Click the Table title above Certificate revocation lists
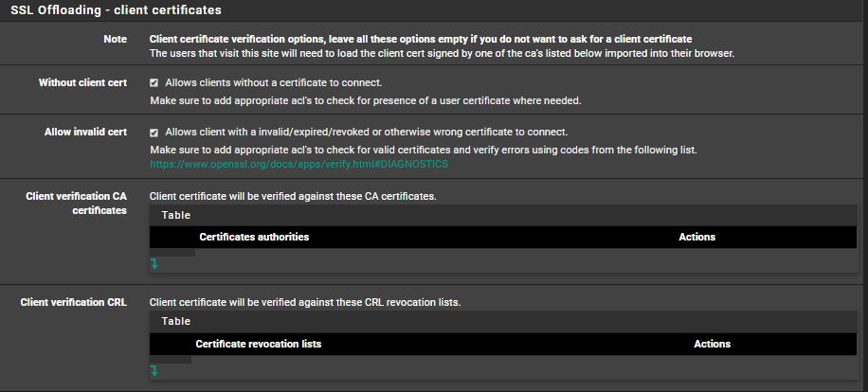Viewport: 868px width, 392px height. (175, 322)
